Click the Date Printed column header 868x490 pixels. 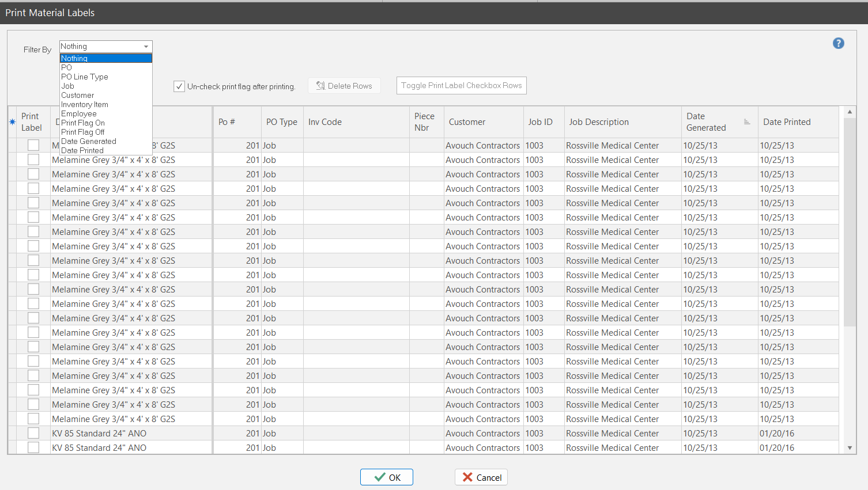(787, 122)
